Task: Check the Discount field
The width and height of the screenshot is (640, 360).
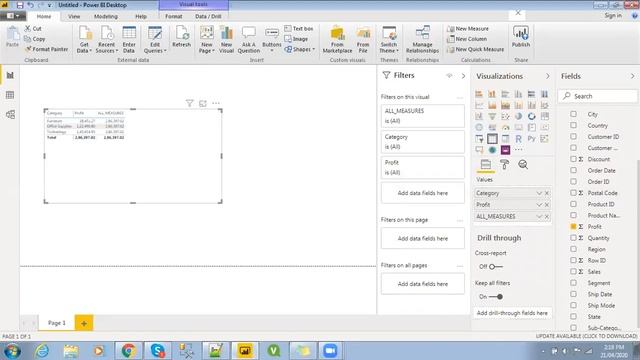Action: (x=573, y=159)
